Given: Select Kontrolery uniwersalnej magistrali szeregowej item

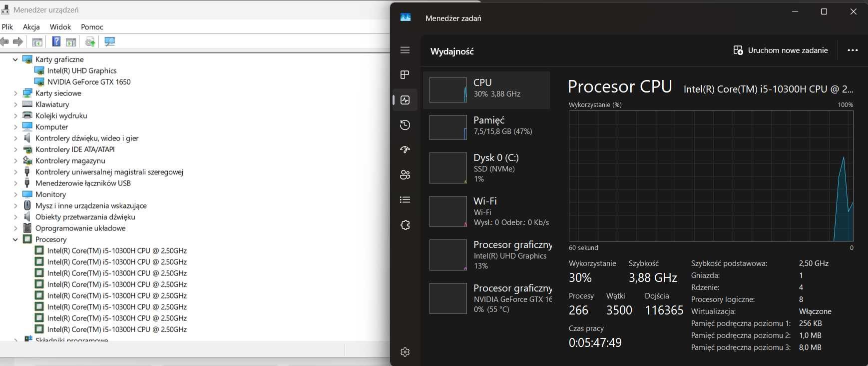Looking at the screenshot, I should pyautogui.click(x=109, y=172).
